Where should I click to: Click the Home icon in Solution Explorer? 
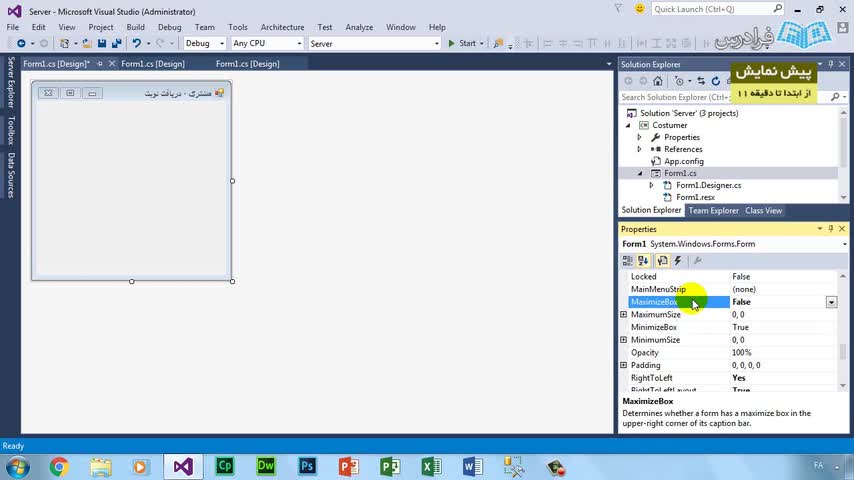click(658, 81)
